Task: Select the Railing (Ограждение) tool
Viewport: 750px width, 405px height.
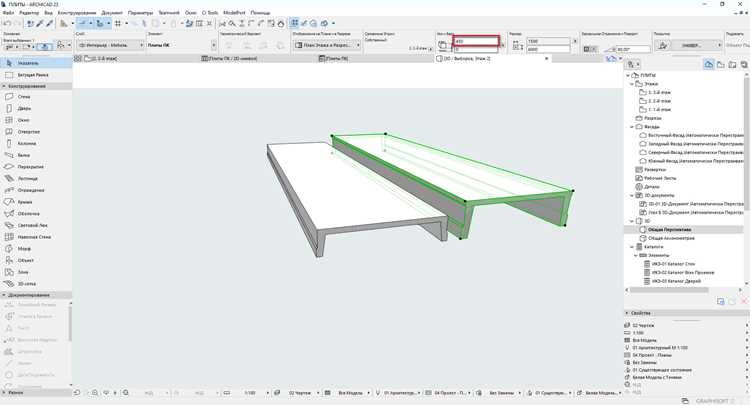Action: (36, 190)
